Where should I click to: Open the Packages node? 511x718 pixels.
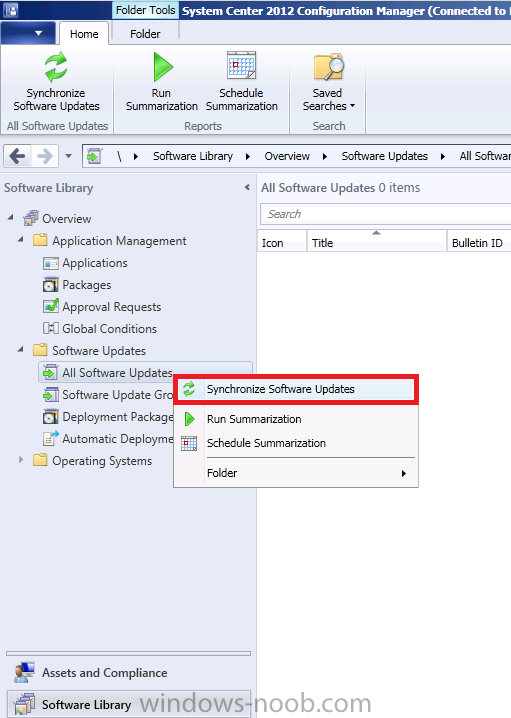(87, 285)
